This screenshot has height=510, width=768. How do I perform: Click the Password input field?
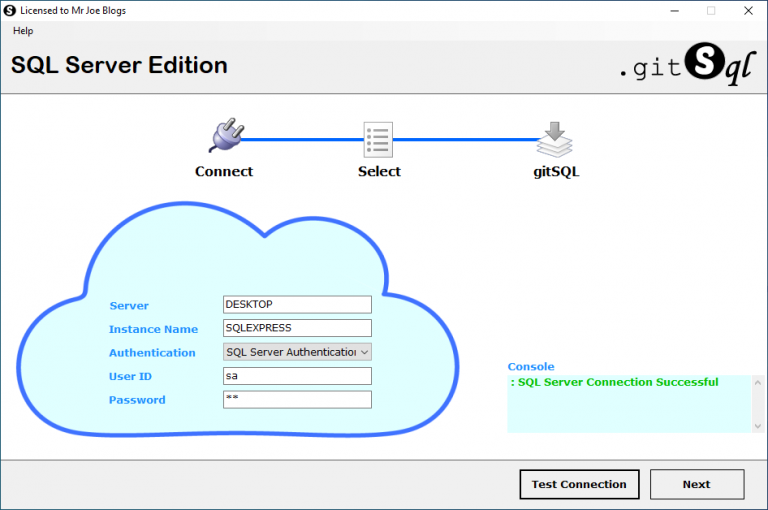coord(297,399)
